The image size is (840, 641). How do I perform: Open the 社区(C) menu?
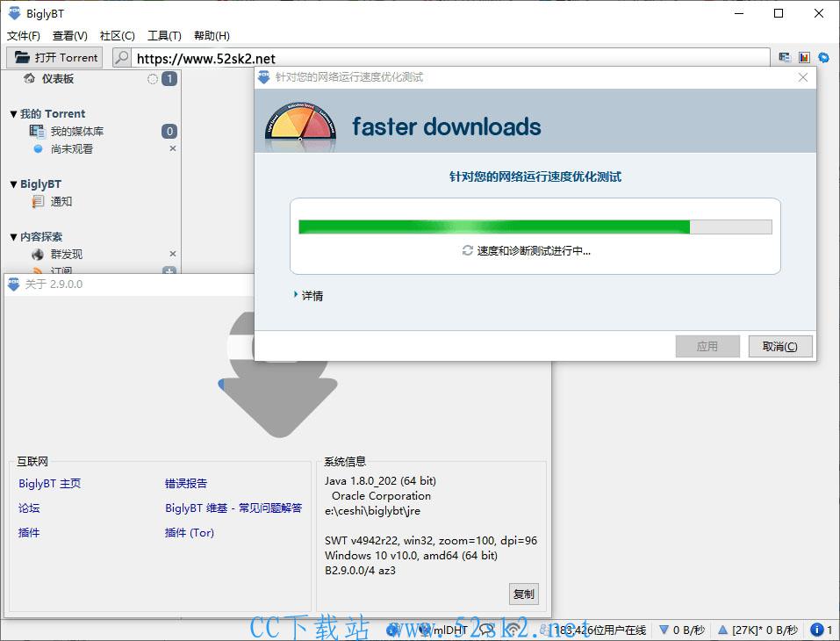coord(118,35)
